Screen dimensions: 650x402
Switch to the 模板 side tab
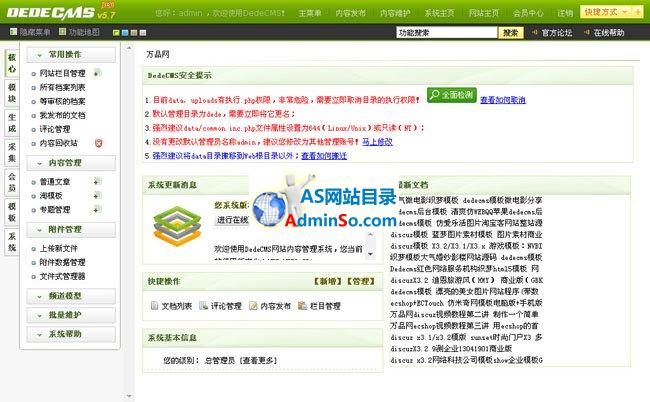click(12, 212)
